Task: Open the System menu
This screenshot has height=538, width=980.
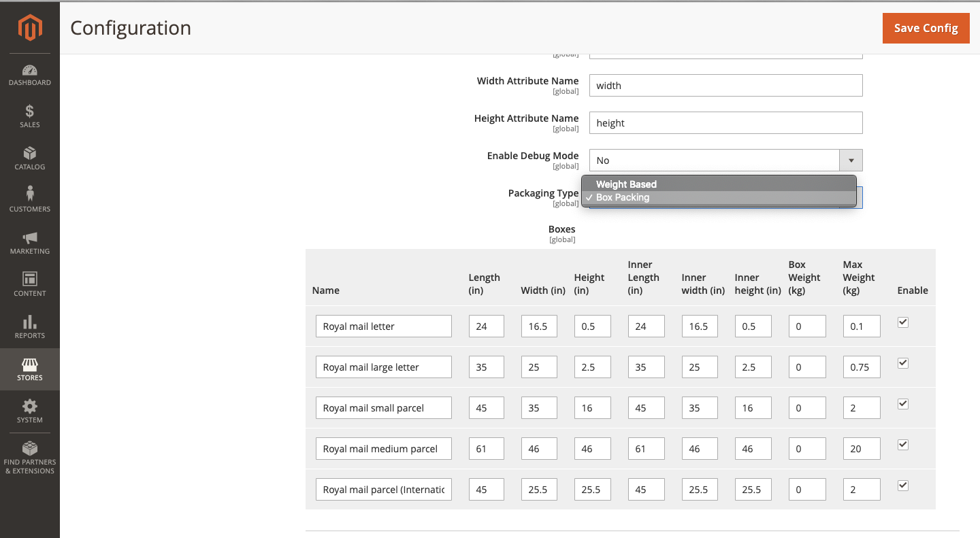Action: click(x=30, y=412)
